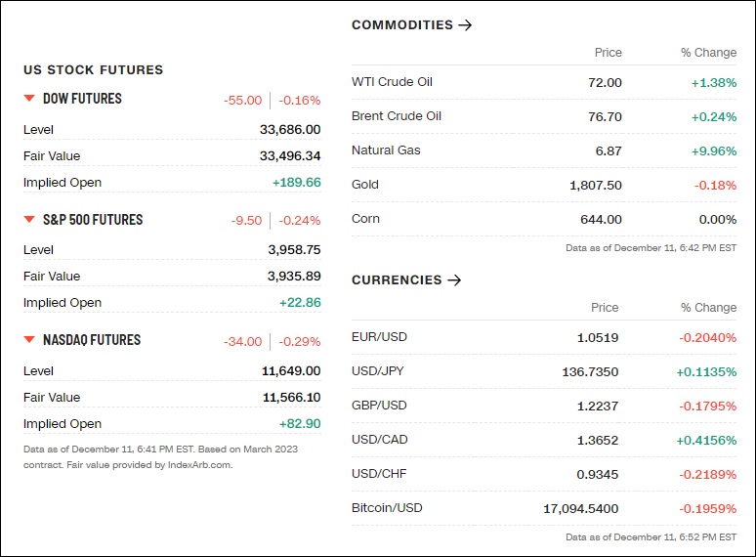Select the S&P 500 FUTURES heading

[93, 220]
